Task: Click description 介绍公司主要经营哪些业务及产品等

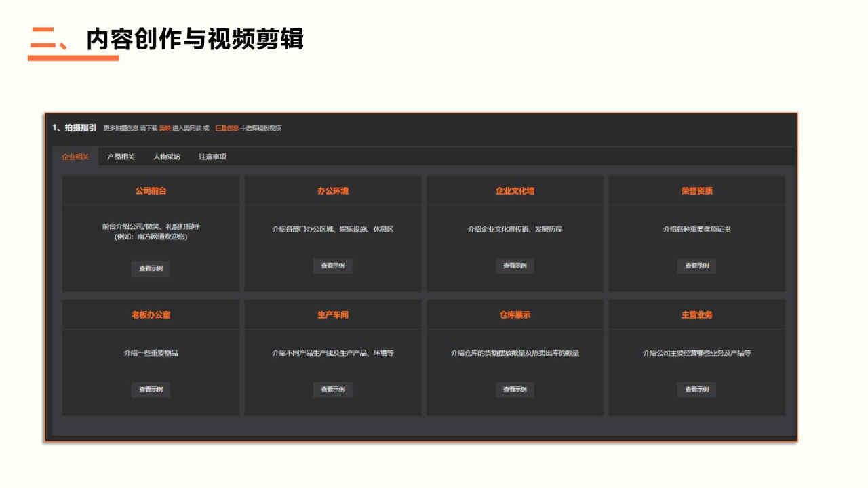Action: (x=696, y=353)
